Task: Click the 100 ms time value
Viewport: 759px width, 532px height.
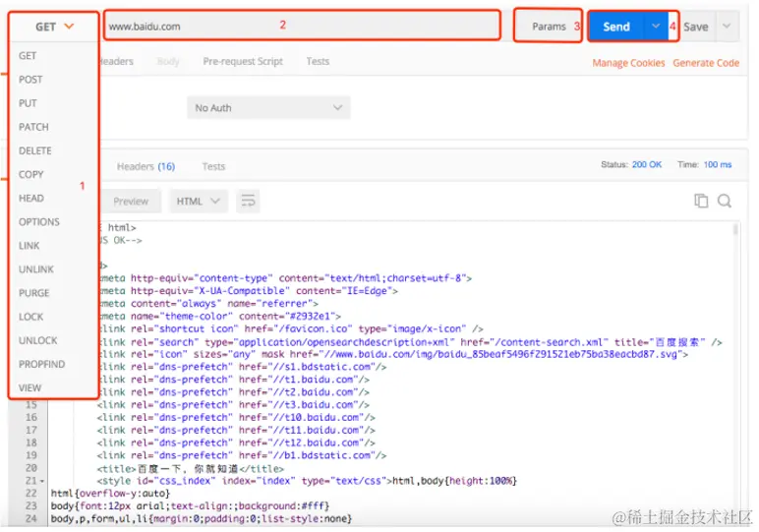Action: click(718, 164)
